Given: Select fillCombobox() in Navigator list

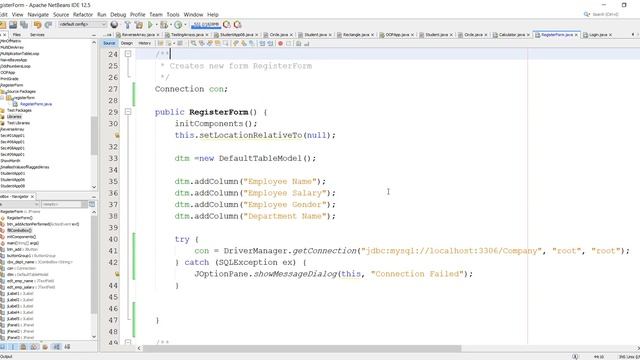Looking at the screenshot, I should 19,231.
